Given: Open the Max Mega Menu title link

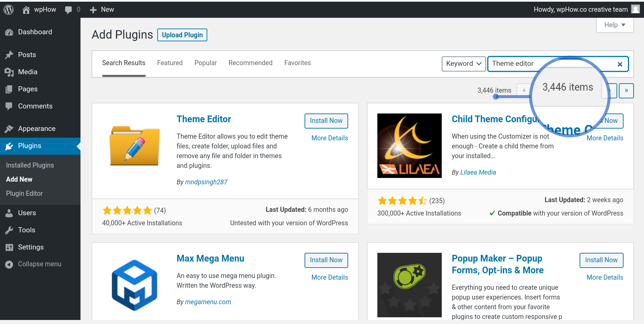Looking at the screenshot, I should pyautogui.click(x=210, y=259).
